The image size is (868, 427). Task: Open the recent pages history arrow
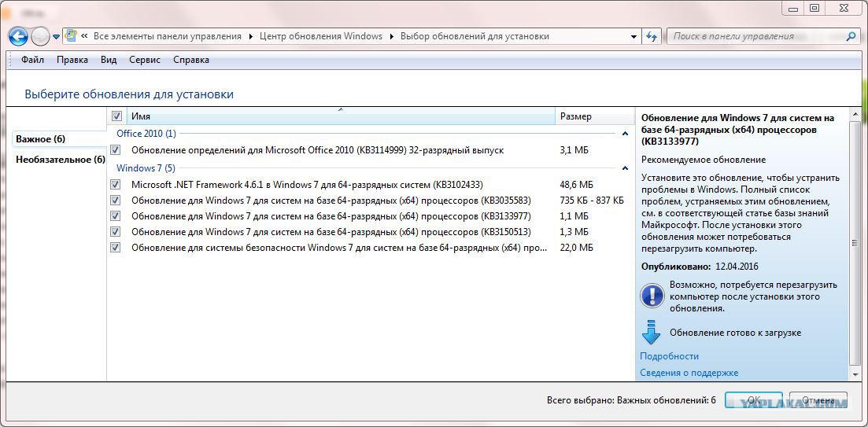pos(57,37)
